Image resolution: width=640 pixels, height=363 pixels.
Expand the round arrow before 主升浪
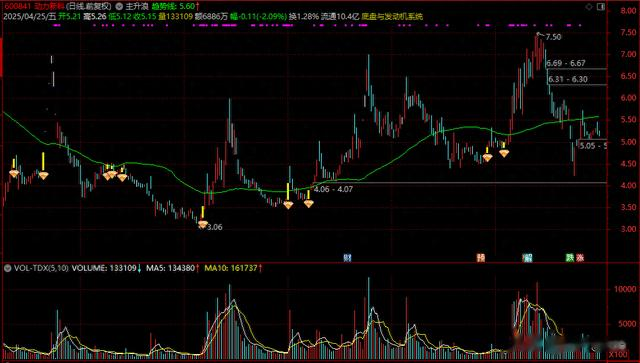pyautogui.click(x=119, y=7)
